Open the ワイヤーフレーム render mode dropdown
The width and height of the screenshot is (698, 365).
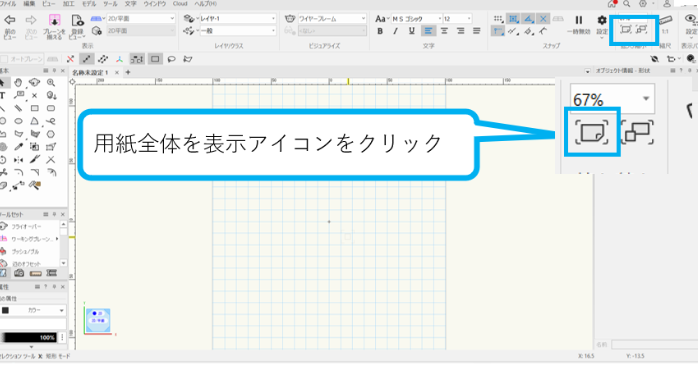point(332,19)
